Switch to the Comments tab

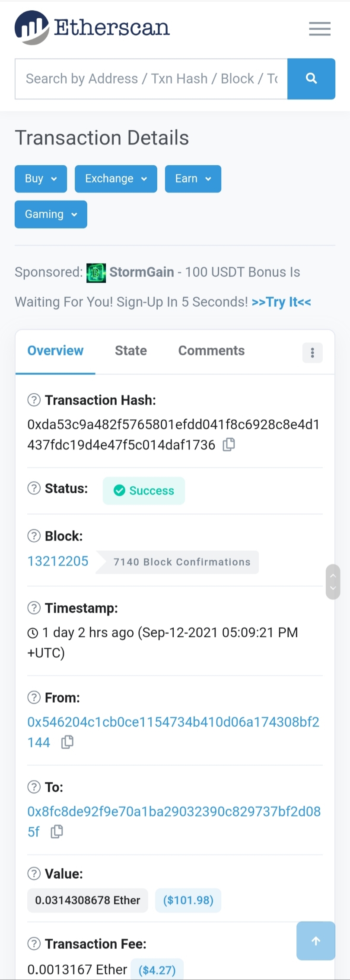(211, 350)
